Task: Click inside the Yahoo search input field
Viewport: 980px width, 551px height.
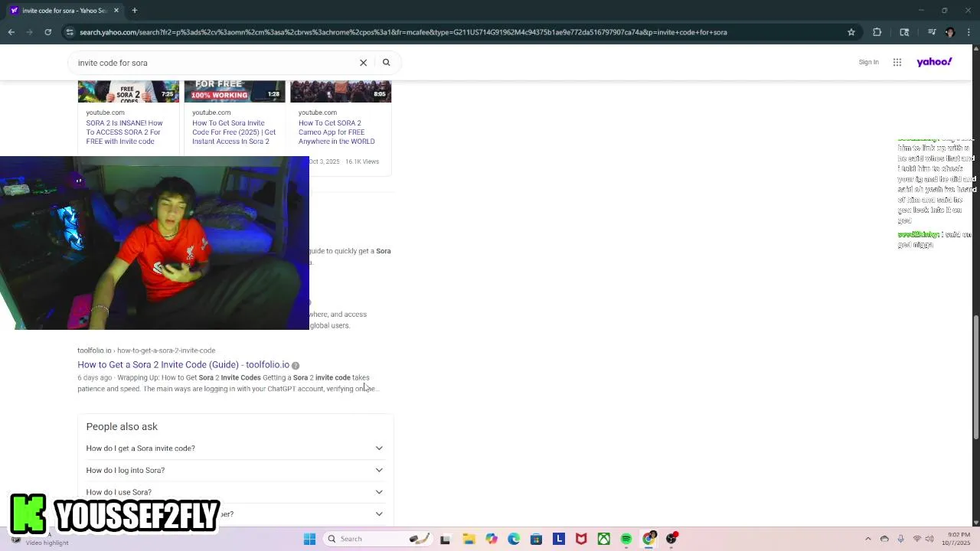Action: coord(214,63)
